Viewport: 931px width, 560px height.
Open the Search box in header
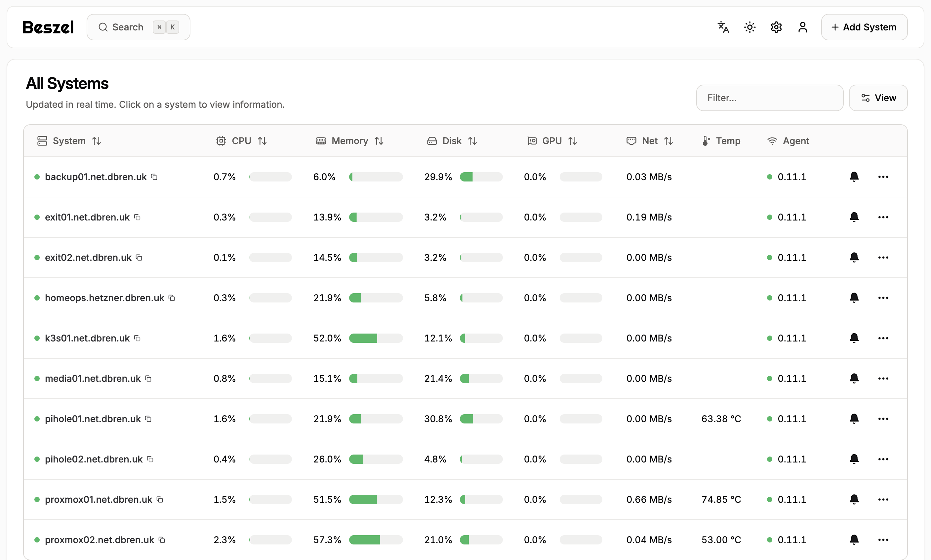pyautogui.click(x=138, y=27)
